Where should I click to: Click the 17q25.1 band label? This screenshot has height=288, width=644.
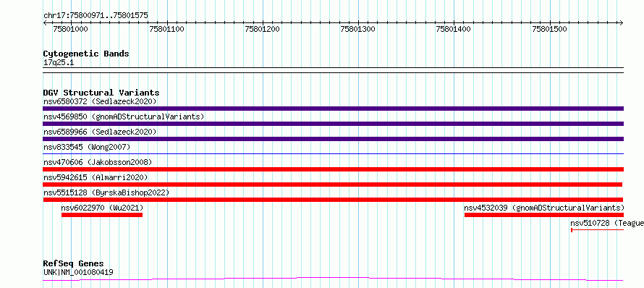(59, 63)
